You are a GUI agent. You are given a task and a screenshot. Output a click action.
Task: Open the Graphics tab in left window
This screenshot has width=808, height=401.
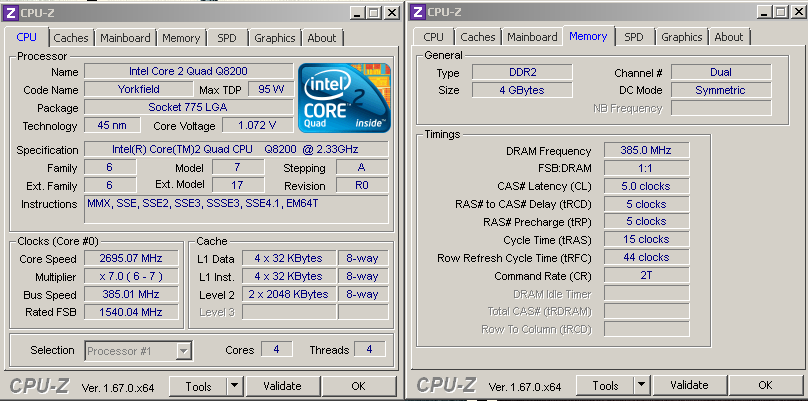[x=275, y=38]
